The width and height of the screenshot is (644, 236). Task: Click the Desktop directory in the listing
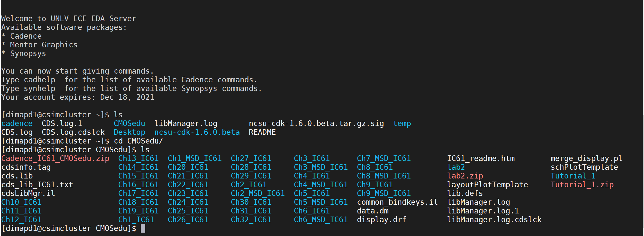129,132
